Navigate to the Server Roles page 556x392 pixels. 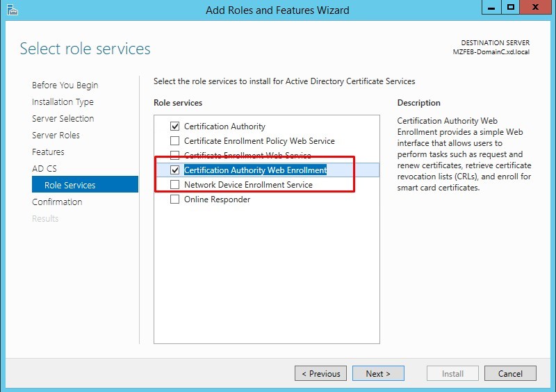[56, 136]
